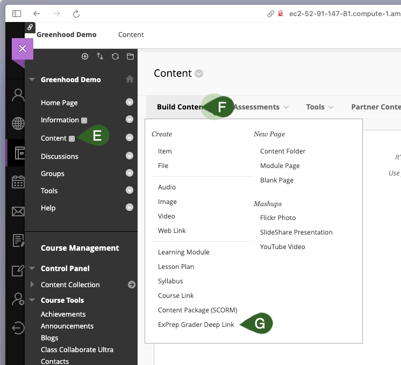Open the grades icon in left rail

pos(18,241)
